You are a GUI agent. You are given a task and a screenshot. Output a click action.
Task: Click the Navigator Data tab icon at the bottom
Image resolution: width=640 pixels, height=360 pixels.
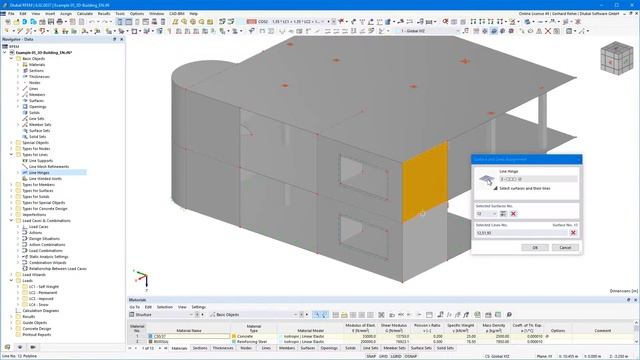[7, 347]
